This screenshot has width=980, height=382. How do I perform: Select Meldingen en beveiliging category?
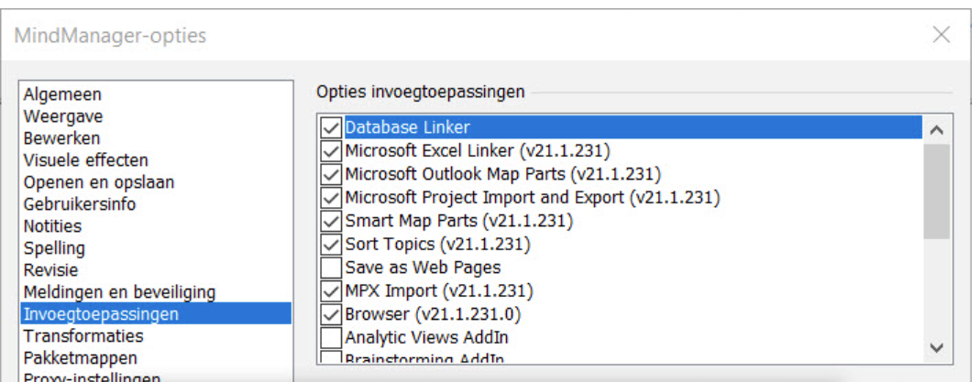(x=119, y=292)
